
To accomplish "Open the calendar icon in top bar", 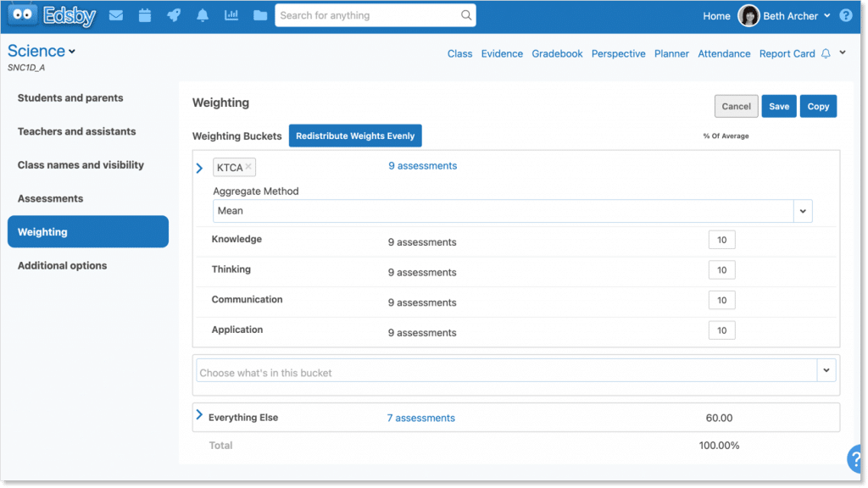I will 145,15.
